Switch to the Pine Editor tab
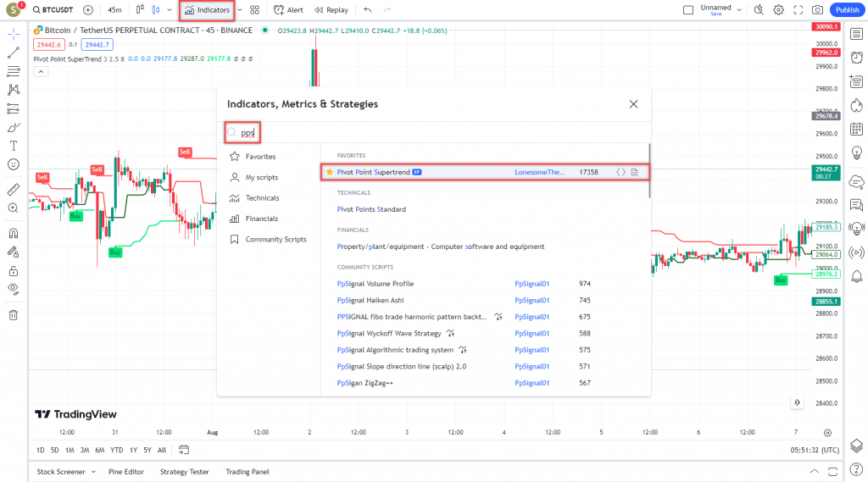Viewport: 868px width, 482px height. [126, 472]
